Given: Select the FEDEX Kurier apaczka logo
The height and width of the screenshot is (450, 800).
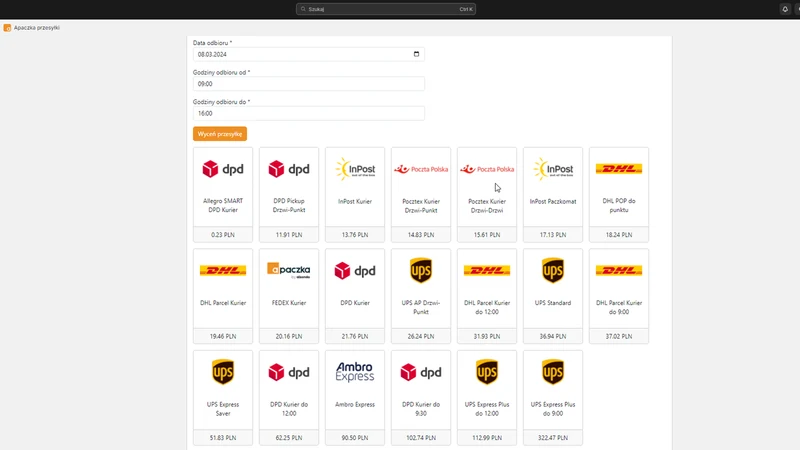Looking at the screenshot, I should pyautogui.click(x=289, y=270).
